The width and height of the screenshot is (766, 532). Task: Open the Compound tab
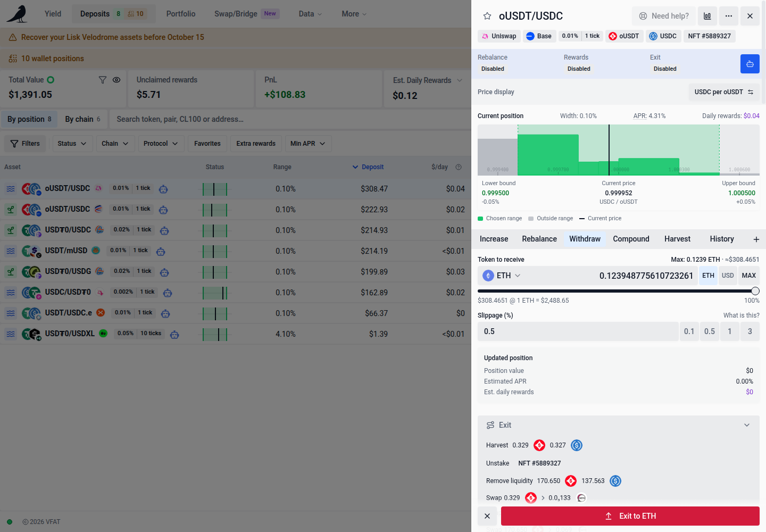(631, 239)
